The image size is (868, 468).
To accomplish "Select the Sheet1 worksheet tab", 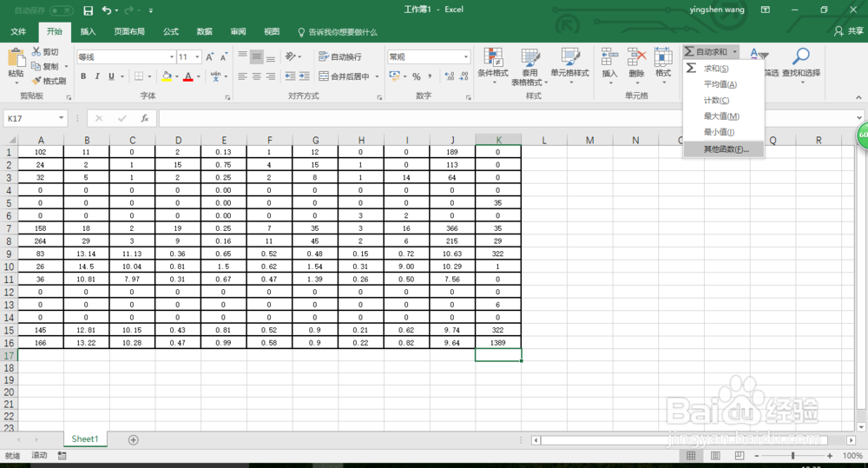I will tap(85, 439).
